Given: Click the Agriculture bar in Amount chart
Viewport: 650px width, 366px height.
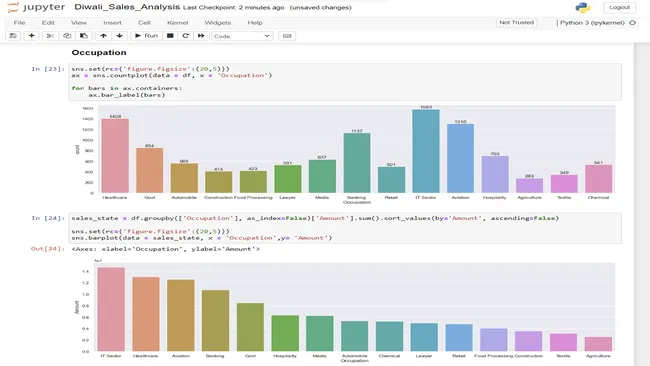Looking at the screenshot, I should click(x=598, y=344).
